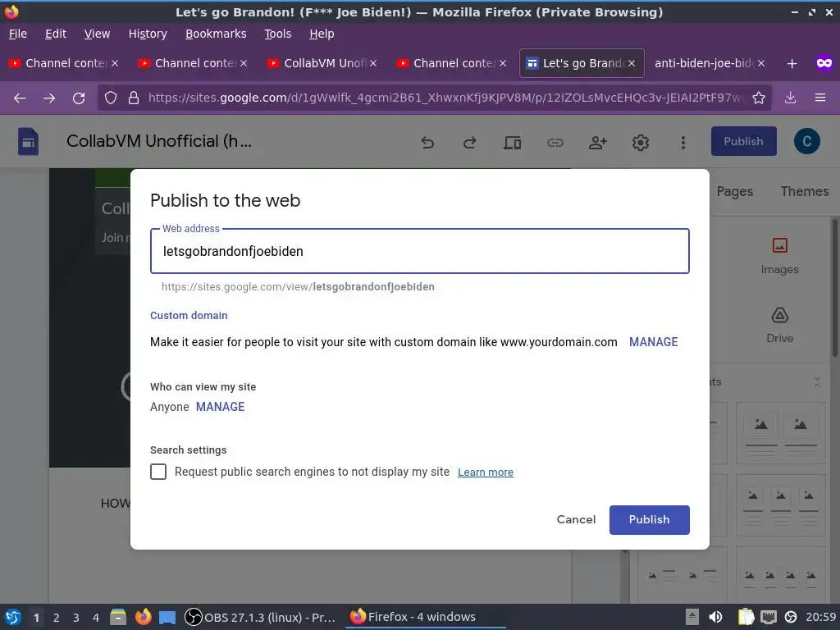Open the three-dot more menu
This screenshot has width=840, height=630.
click(682, 143)
